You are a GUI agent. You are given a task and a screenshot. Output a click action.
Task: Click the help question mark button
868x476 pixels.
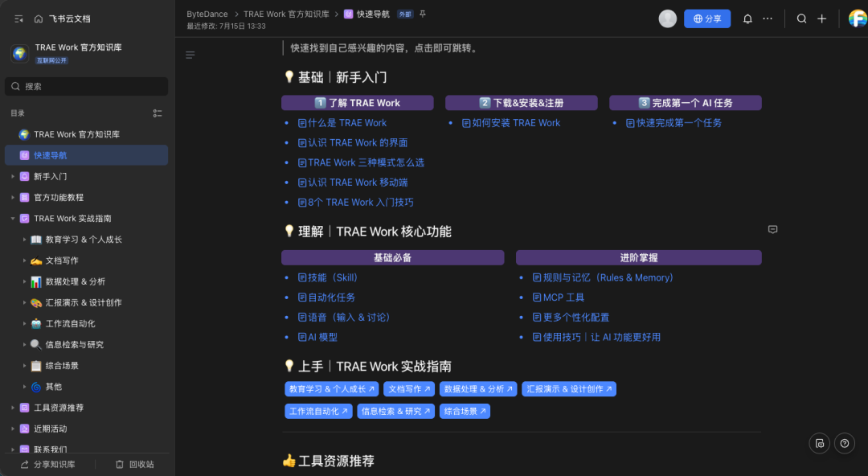pyautogui.click(x=844, y=443)
